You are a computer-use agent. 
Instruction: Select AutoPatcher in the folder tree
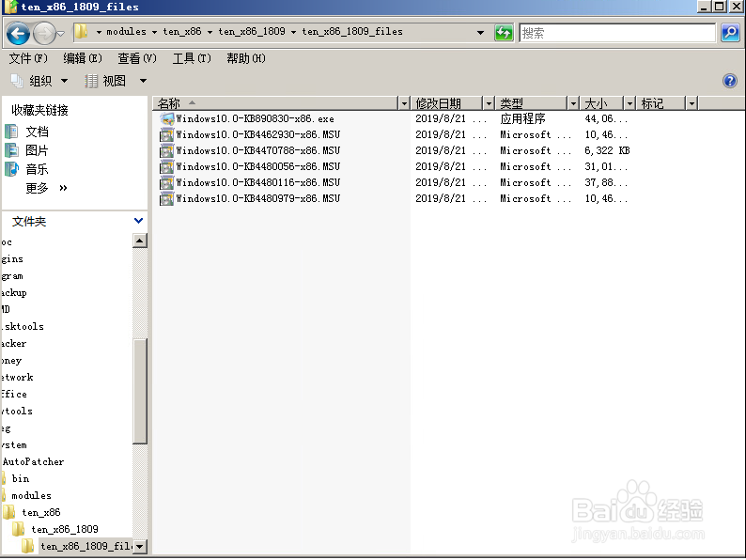[33, 461]
